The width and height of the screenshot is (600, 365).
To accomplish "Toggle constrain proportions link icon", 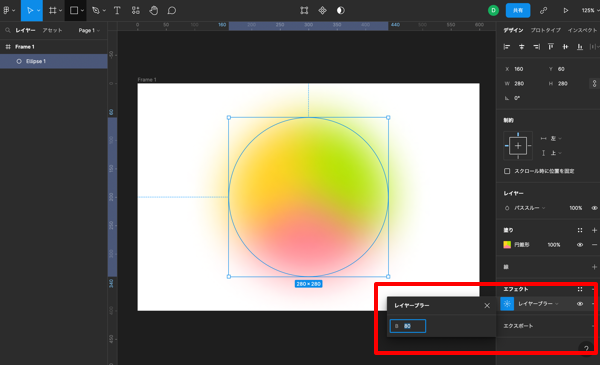I will 594,83.
